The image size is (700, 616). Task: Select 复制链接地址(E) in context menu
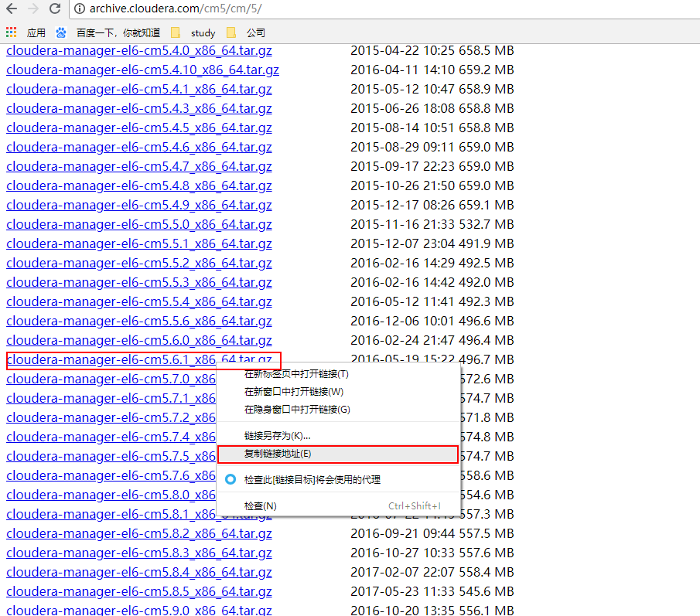(338, 454)
